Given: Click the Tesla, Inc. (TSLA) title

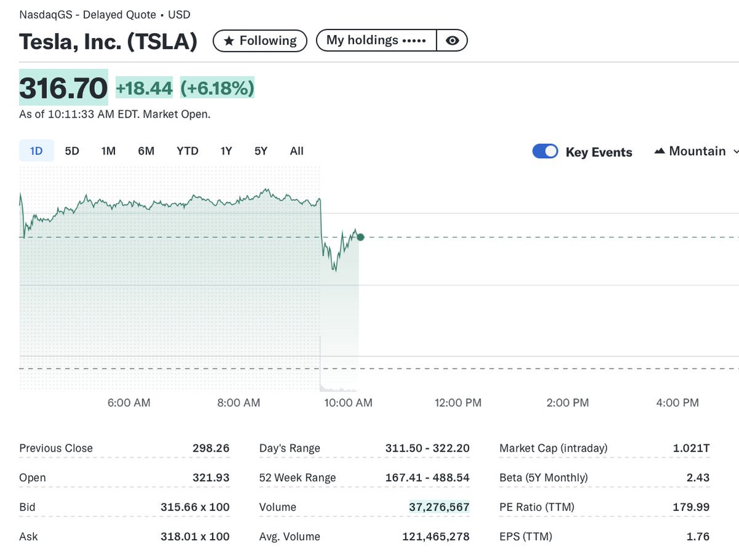Looking at the screenshot, I should [x=108, y=41].
